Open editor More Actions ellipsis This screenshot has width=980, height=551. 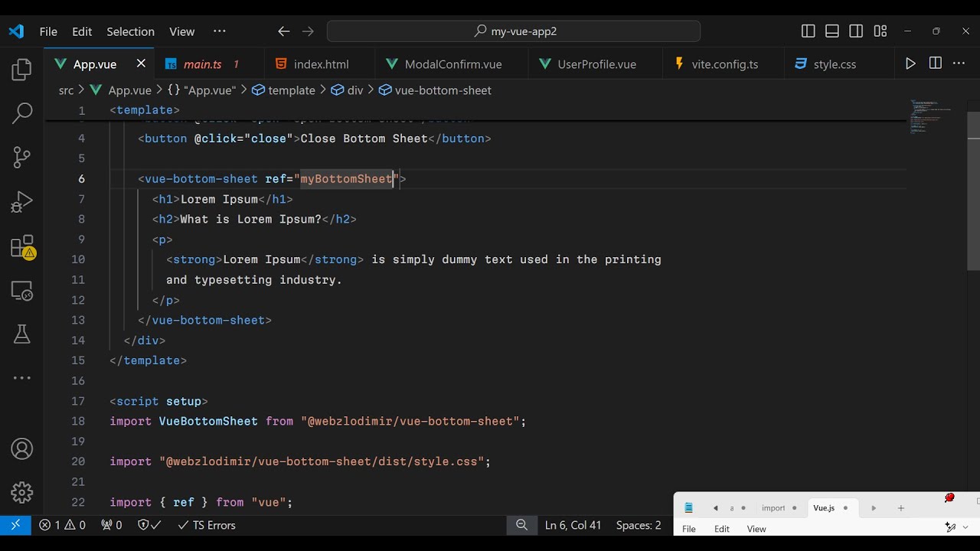(x=959, y=64)
